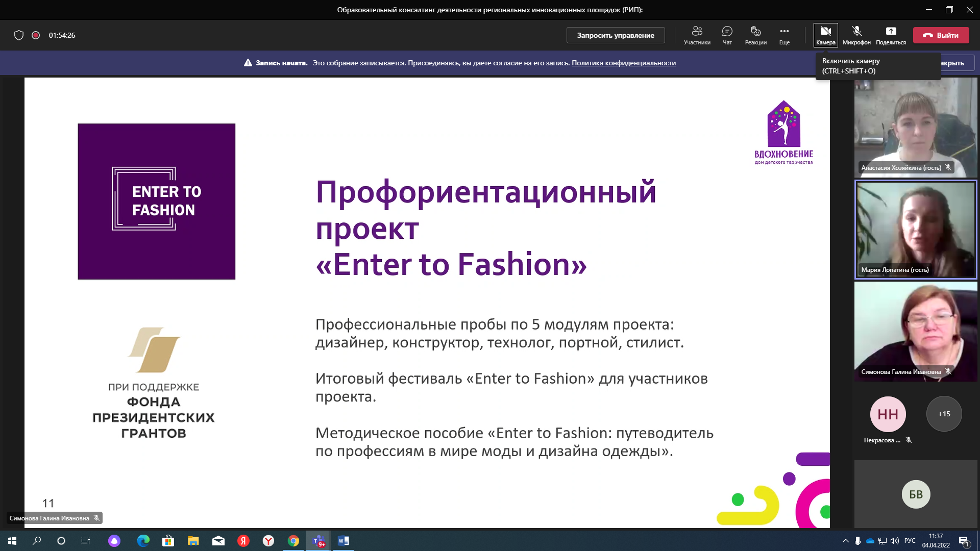Click the red recording indicator icon
Viewport: 980px width, 551px height.
pyautogui.click(x=36, y=35)
